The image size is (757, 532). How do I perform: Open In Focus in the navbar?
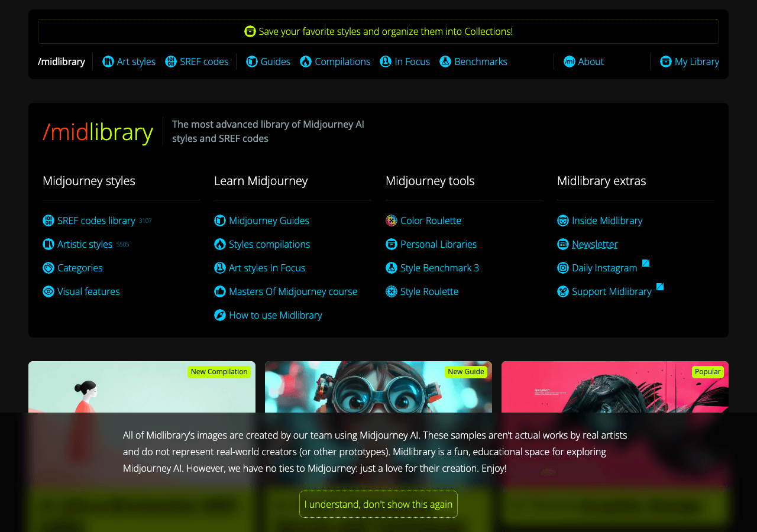(x=405, y=61)
